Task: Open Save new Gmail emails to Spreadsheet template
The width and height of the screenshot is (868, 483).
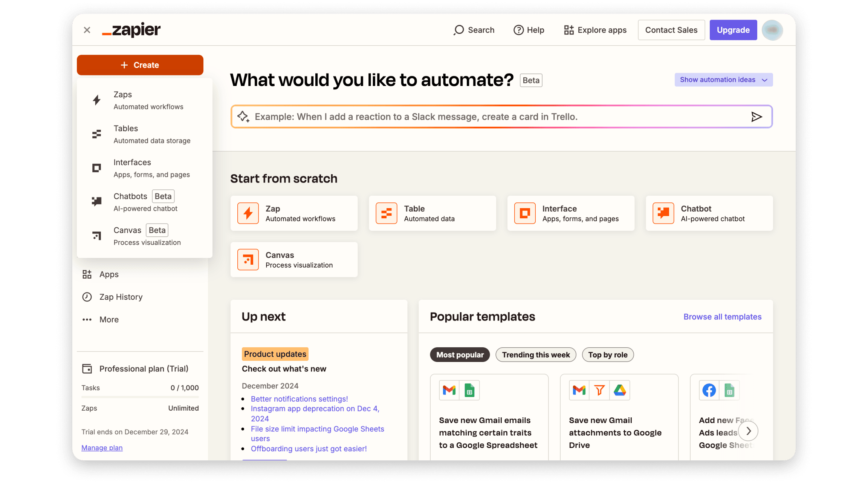Action: (x=489, y=417)
